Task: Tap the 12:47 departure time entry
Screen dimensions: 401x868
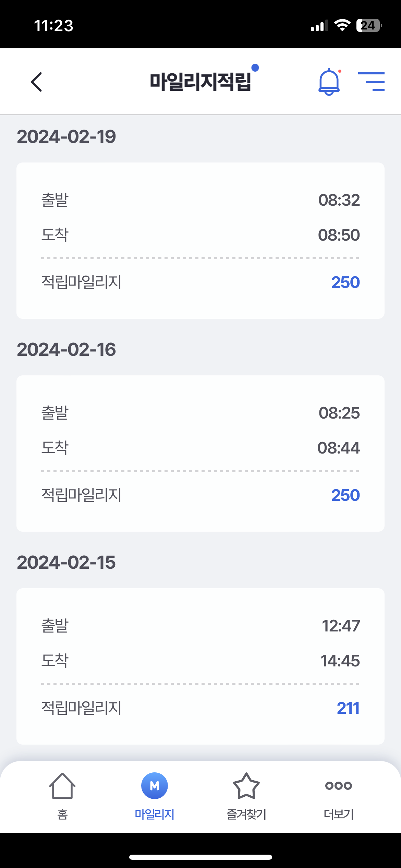Action: 341,626
